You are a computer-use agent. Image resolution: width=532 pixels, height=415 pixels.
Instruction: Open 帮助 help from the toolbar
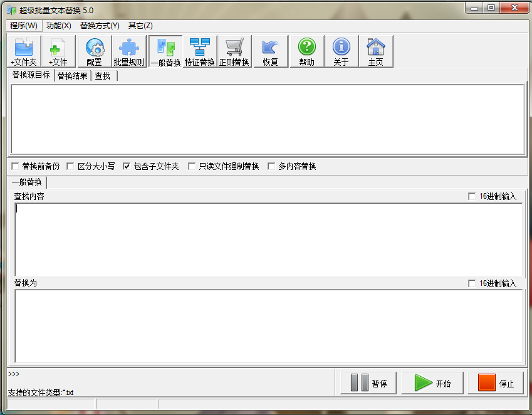click(x=306, y=51)
